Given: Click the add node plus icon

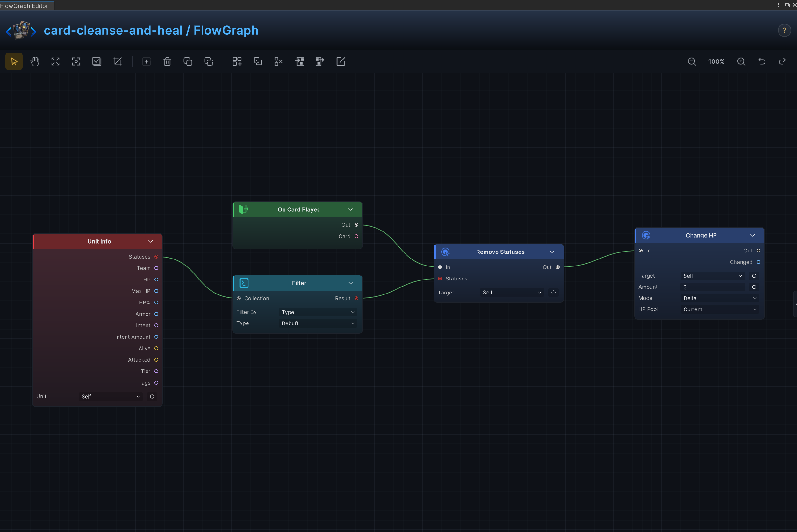Looking at the screenshot, I should 146,61.
